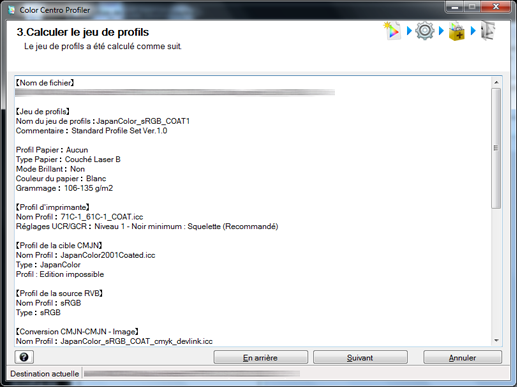Click 'Nom Profil : JapanColor2001Coated.icc' line
The width and height of the screenshot is (517, 387).
click(x=85, y=255)
